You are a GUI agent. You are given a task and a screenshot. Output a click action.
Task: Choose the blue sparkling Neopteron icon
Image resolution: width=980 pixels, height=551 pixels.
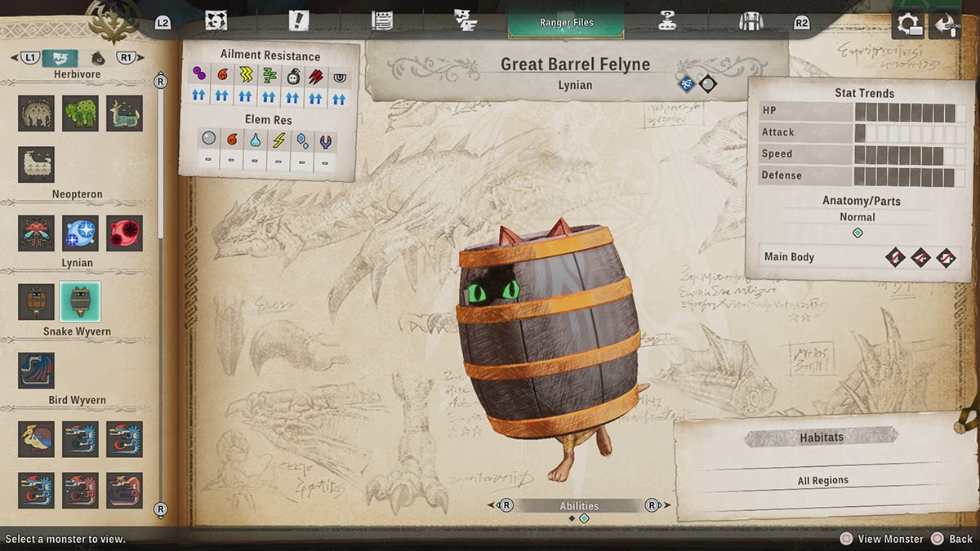point(80,233)
